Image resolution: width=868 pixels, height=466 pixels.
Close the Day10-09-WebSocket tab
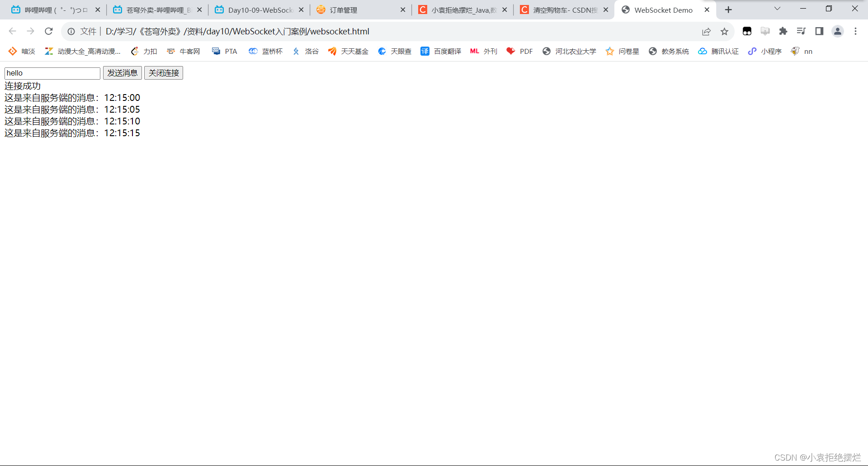tap(301, 10)
